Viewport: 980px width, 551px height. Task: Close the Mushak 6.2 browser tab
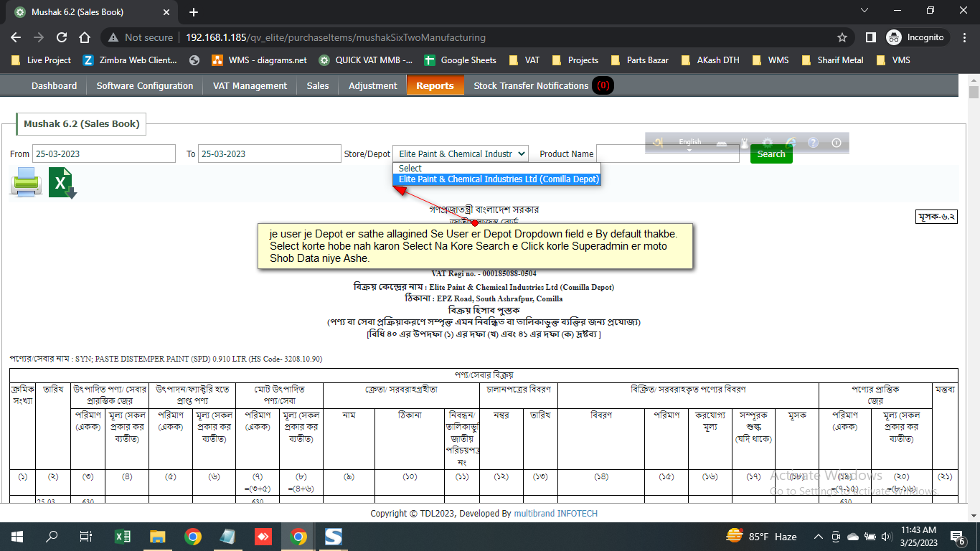point(166,12)
